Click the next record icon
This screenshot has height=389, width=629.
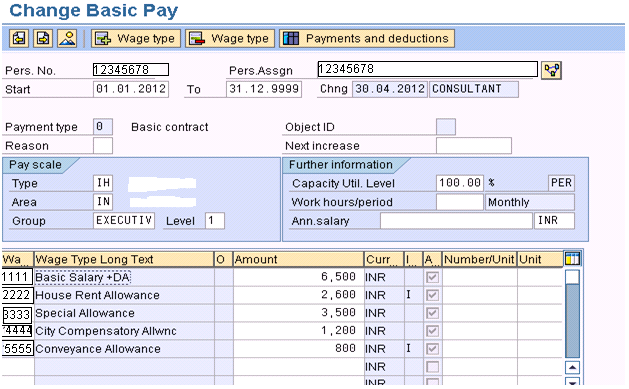point(43,38)
